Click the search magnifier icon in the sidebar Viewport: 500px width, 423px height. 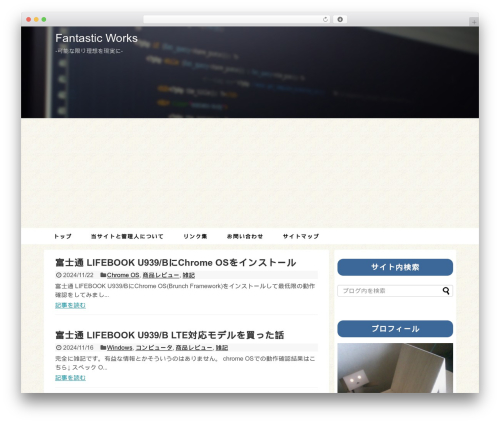point(446,291)
